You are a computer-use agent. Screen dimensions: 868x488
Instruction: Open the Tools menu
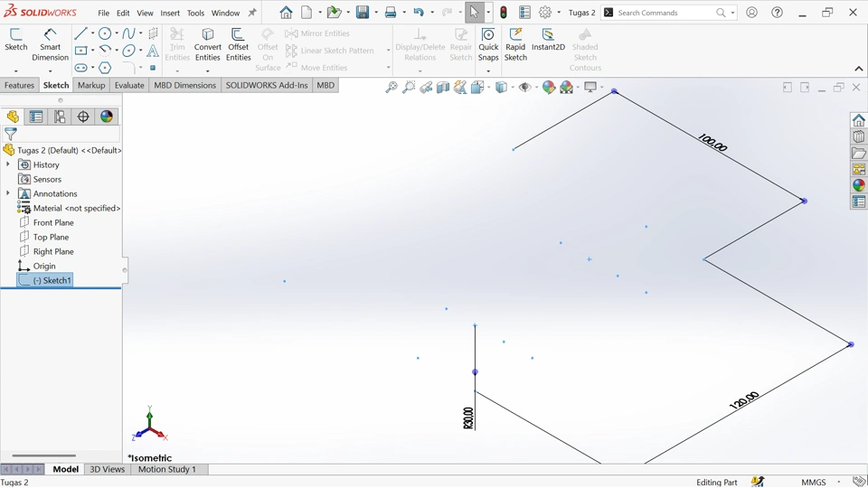195,13
